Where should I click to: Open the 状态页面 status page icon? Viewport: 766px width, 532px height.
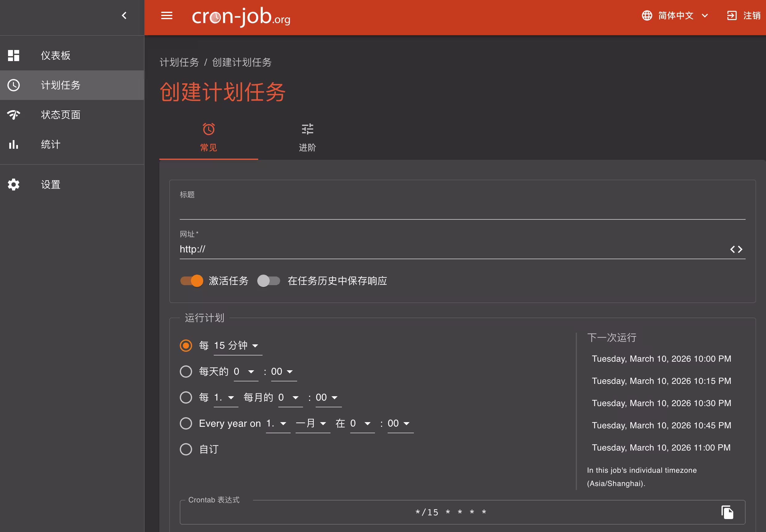pyautogui.click(x=14, y=115)
